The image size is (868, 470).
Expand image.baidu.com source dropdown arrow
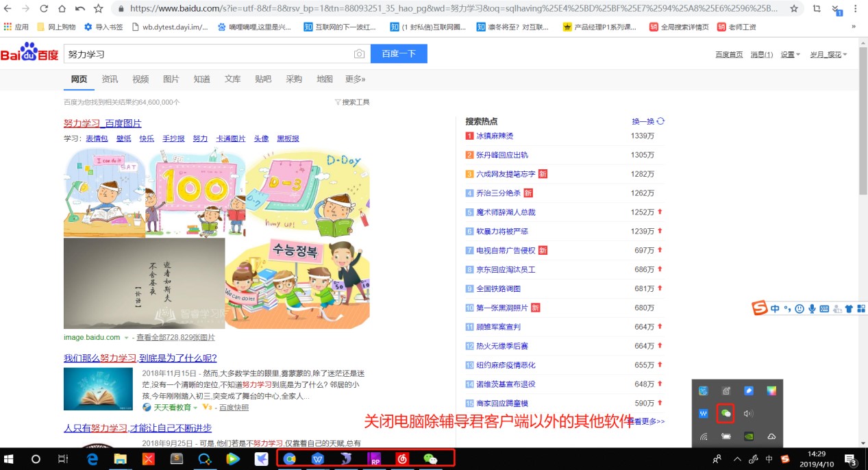(x=127, y=338)
